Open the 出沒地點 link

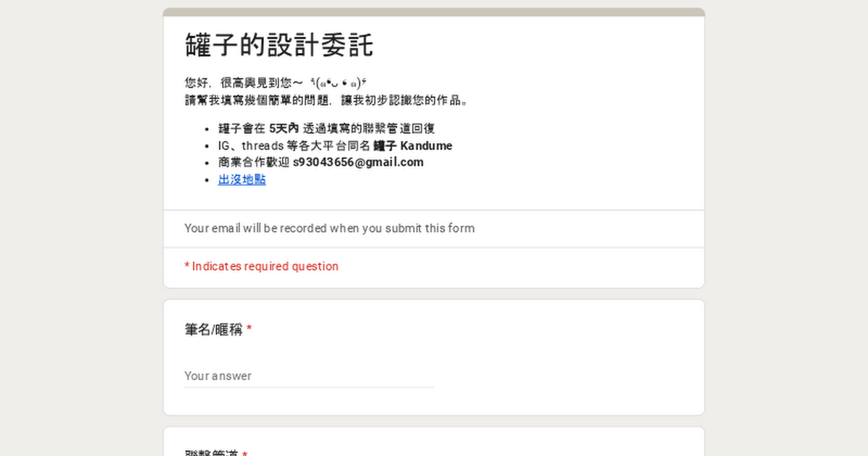[x=242, y=180]
